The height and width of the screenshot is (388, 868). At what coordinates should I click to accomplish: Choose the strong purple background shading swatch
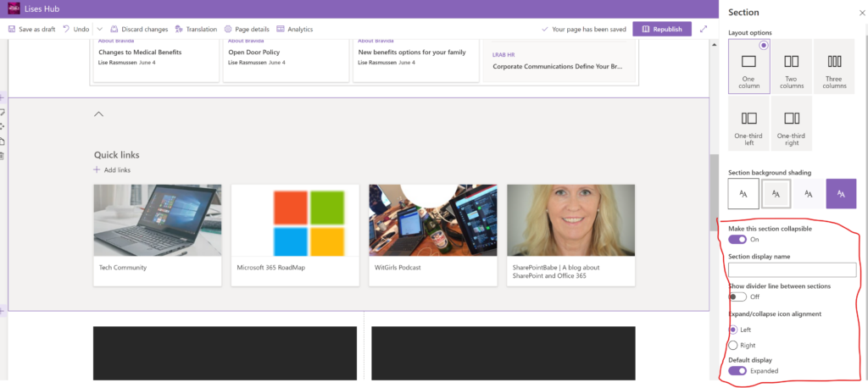tap(842, 194)
